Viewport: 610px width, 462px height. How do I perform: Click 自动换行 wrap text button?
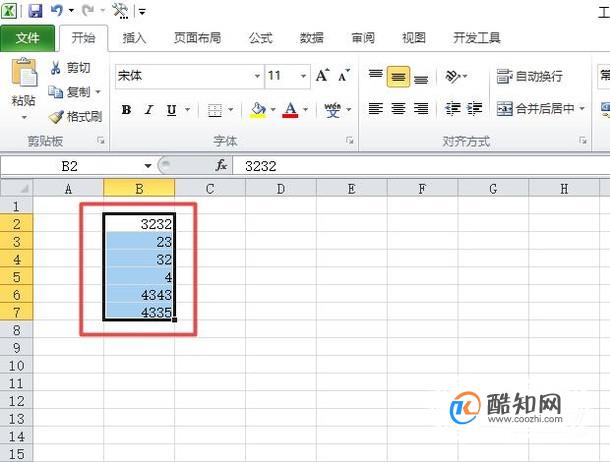coord(529,76)
